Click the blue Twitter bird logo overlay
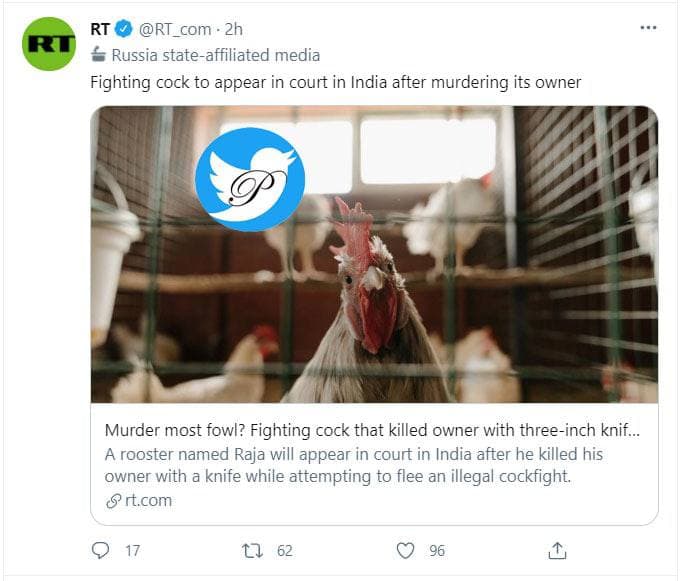Screen dimensions: 685x581 (x=249, y=179)
